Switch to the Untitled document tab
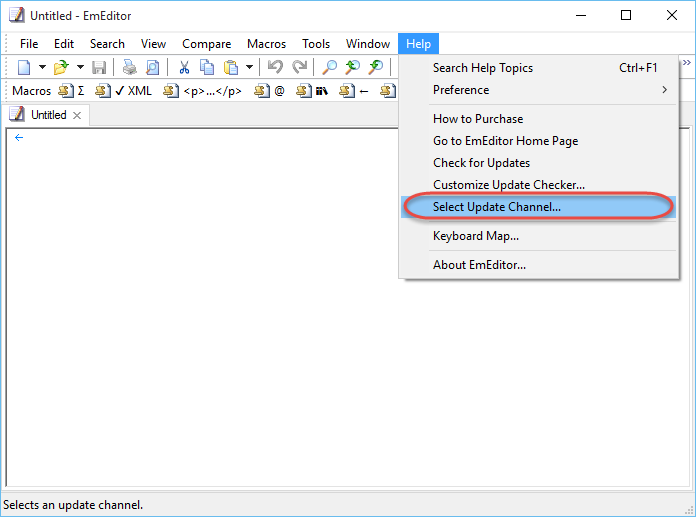The image size is (696, 517). [x=48, y=115]
